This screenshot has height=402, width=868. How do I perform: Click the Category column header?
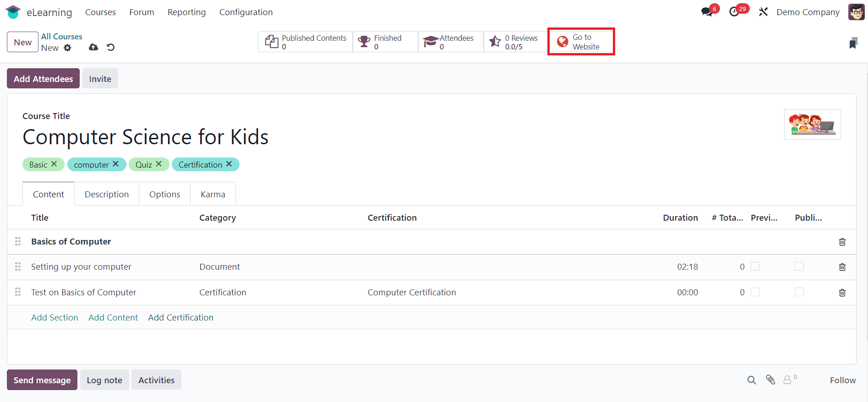[218, 217]
